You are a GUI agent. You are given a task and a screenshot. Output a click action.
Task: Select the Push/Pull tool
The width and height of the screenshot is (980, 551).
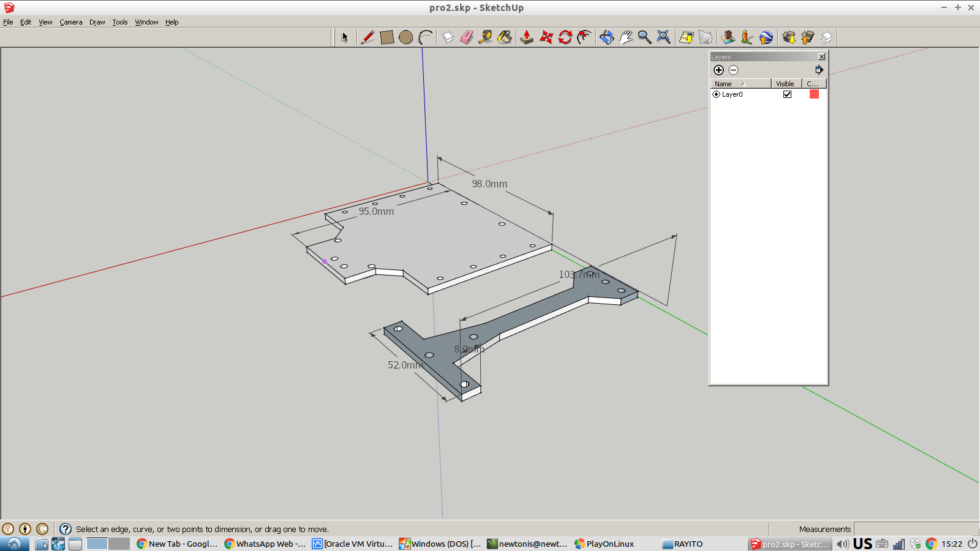pos(526,37)
